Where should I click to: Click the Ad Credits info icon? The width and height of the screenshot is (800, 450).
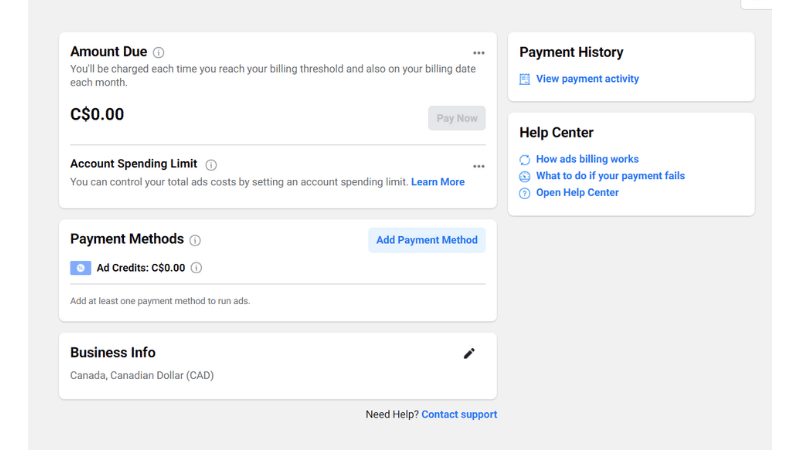[x=197, y=268]
